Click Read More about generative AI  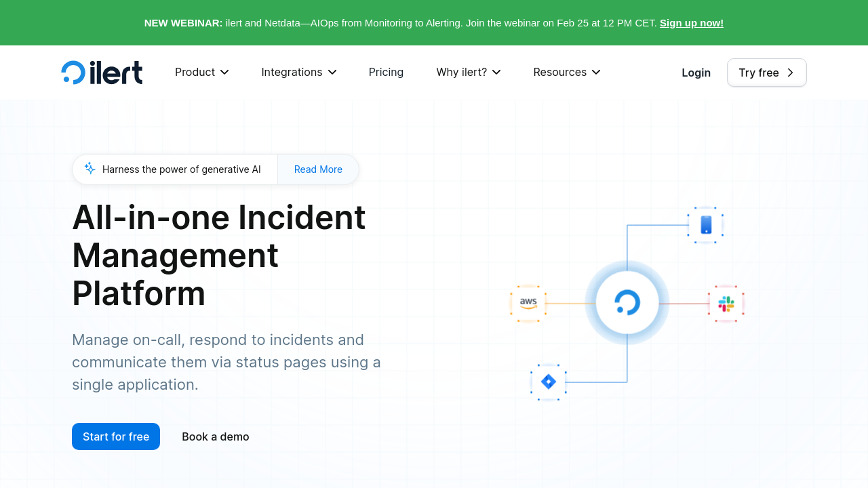(x=318, y=169)
